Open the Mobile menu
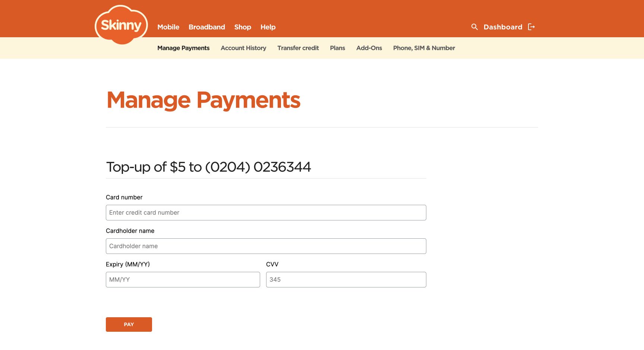The height and width of the screenshot is (350, 644). [168, 27]
